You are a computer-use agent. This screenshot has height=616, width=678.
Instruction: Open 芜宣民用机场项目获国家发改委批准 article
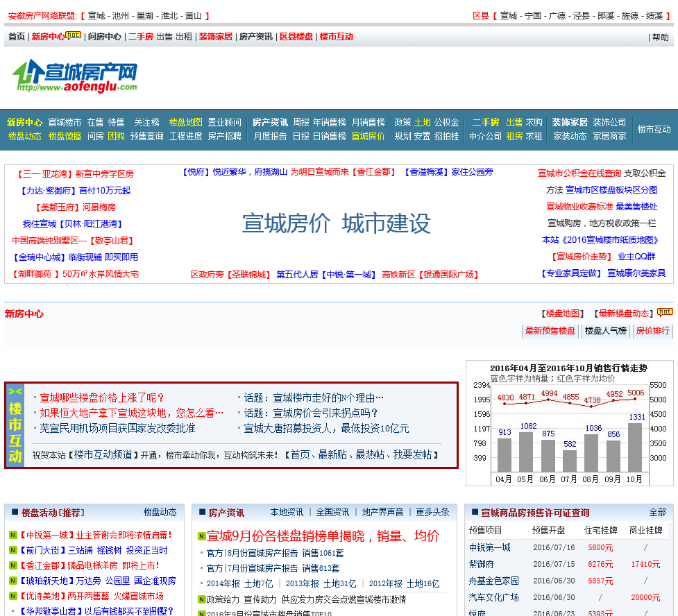117,429
